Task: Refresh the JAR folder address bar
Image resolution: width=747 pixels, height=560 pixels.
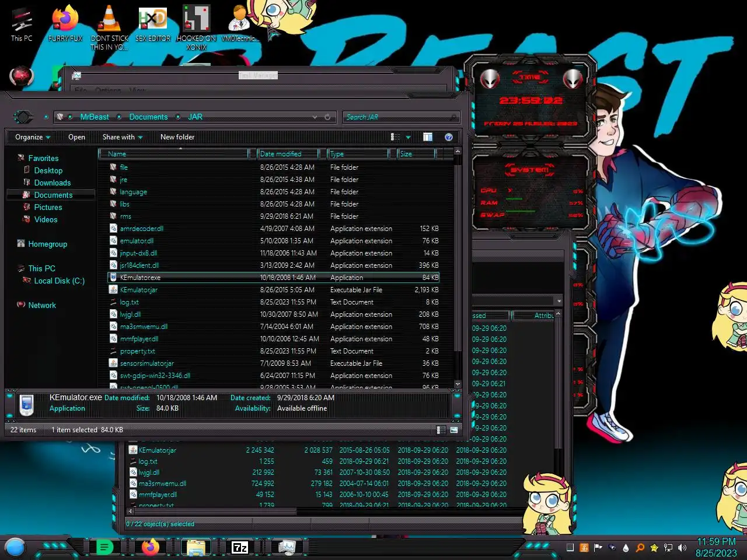Action: coord(327,117)
